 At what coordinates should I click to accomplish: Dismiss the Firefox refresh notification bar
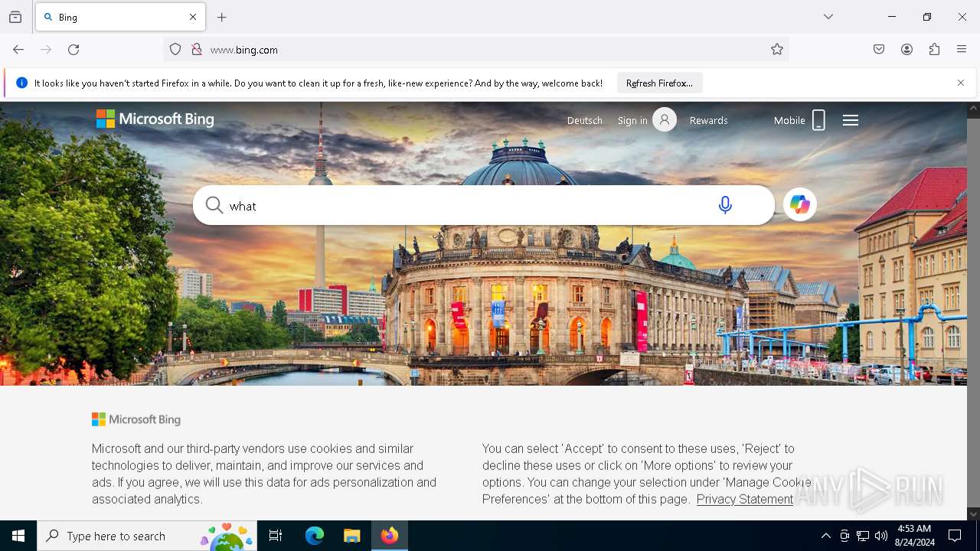[961, 83]
